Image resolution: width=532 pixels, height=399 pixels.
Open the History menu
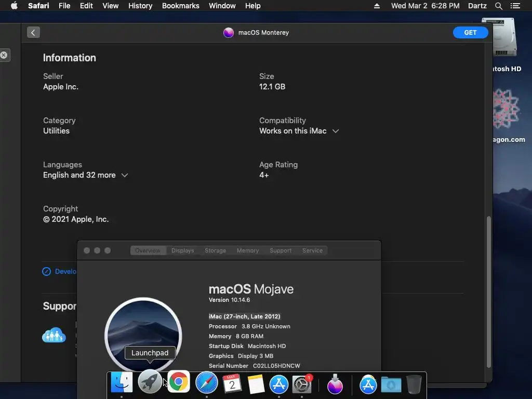[140, 6]
